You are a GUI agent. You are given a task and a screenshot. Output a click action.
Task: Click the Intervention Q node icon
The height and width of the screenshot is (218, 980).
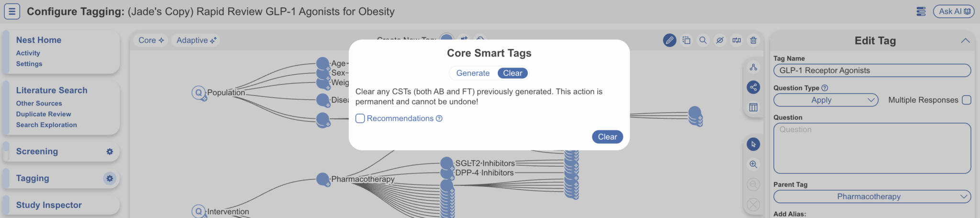pos(199,211)
